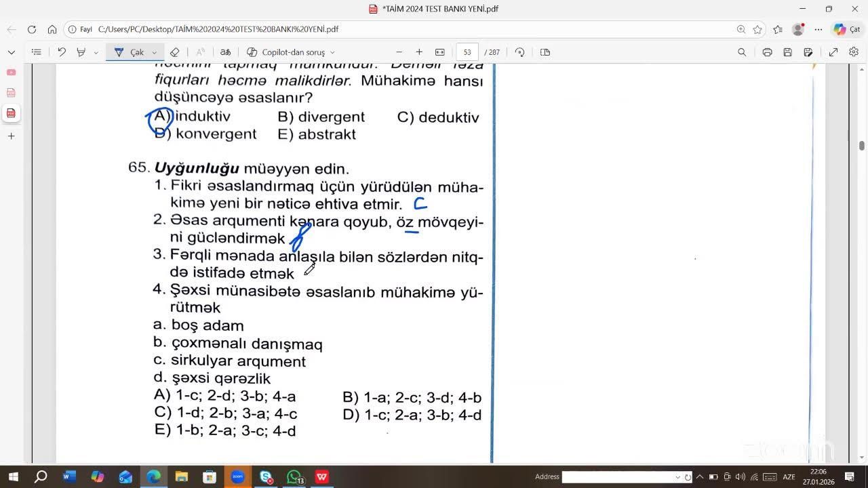Open the translate icon

point(225,52)
